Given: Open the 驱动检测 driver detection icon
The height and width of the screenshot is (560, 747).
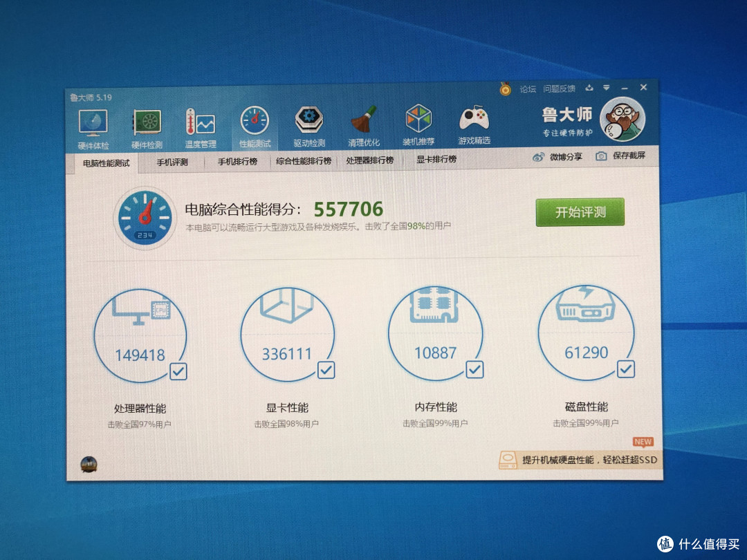Looking at the screenshot, I should point(309,127).
